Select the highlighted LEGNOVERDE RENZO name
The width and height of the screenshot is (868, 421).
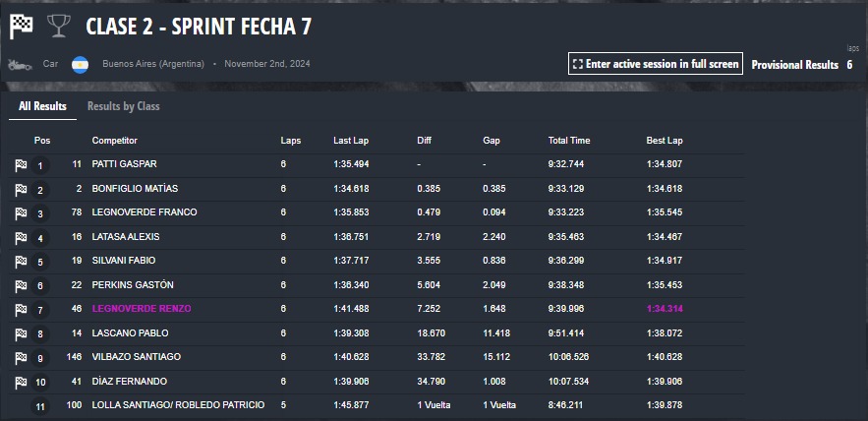point(142,309)
